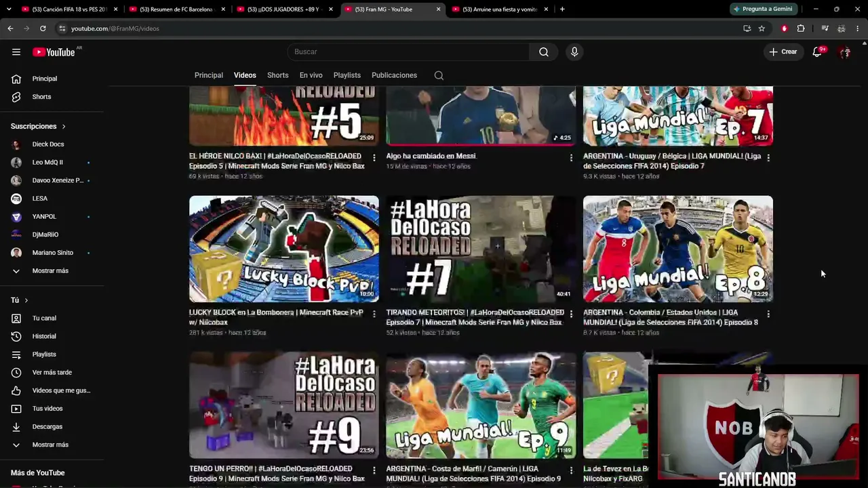Select the channel Videos tab
This screenshot has height=488, width=868.
pos(245,75)
